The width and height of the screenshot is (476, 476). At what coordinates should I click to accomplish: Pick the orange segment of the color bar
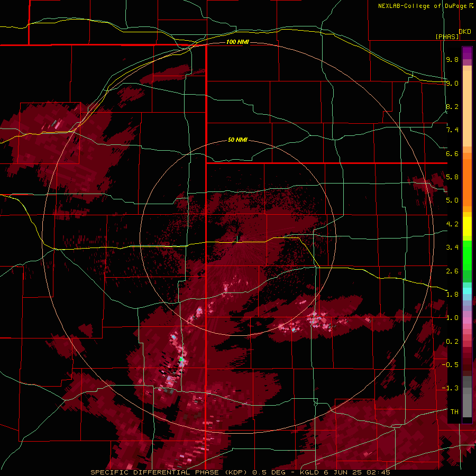[x=467, y=179]
